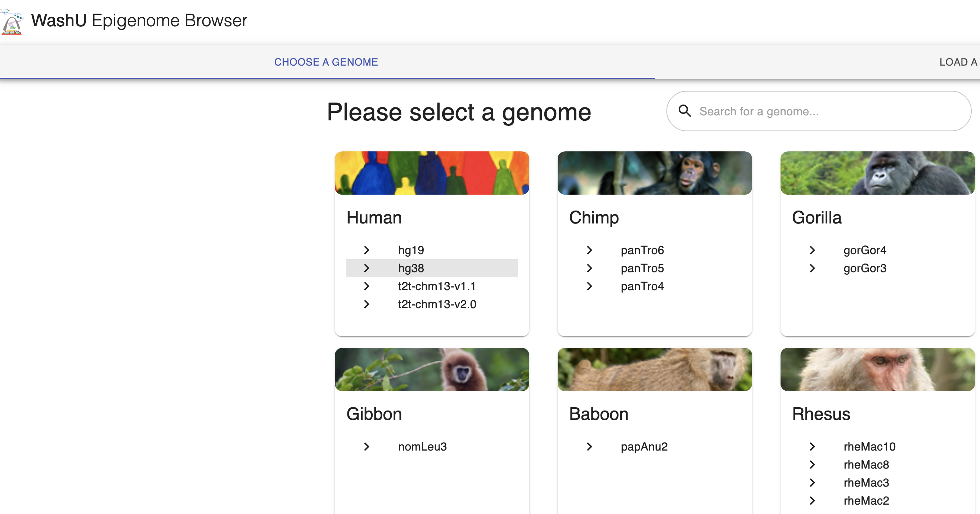Expand the t2t-chm13-v2.0 chevron arrow

tap(367, 304)
